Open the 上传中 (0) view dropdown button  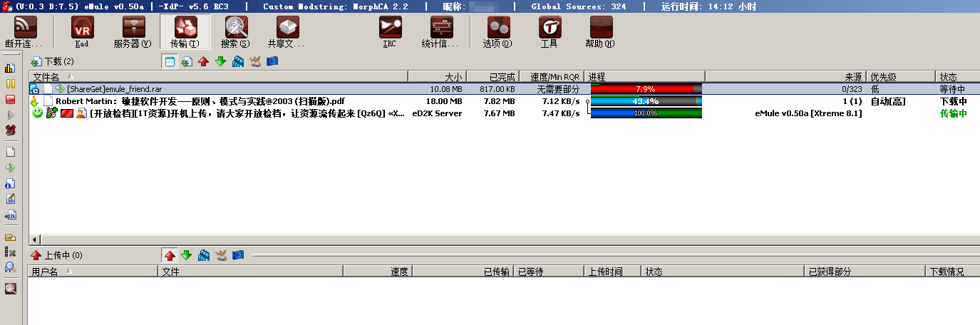click(56, 255)
